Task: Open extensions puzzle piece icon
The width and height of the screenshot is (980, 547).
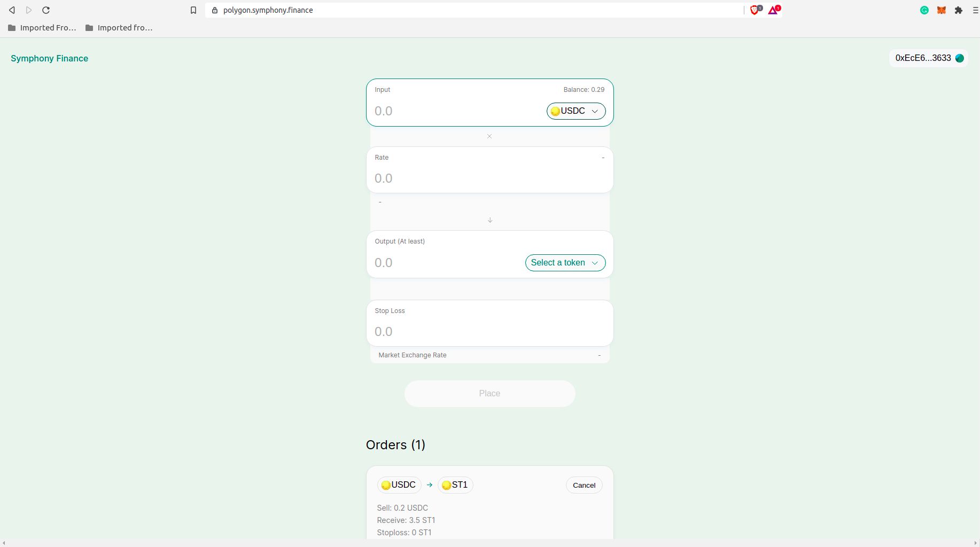Action: click(959, 10)
